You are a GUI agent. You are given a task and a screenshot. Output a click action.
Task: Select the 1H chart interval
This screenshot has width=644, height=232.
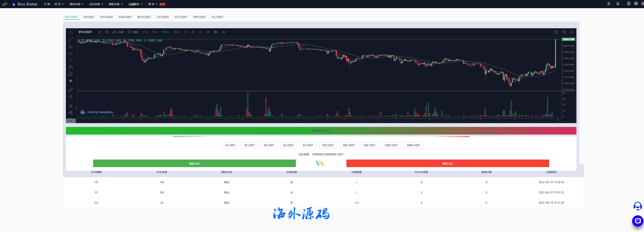[x=186, y=32]
